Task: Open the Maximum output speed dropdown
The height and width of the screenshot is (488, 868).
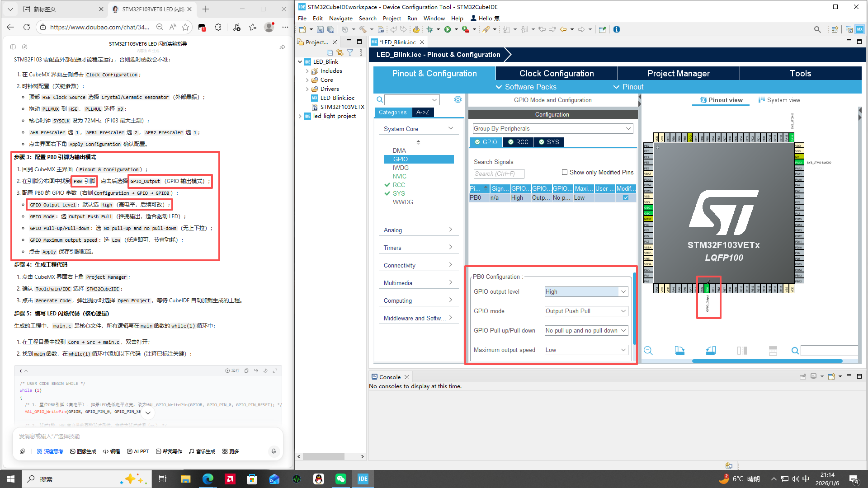Action: tap(586, 350)
